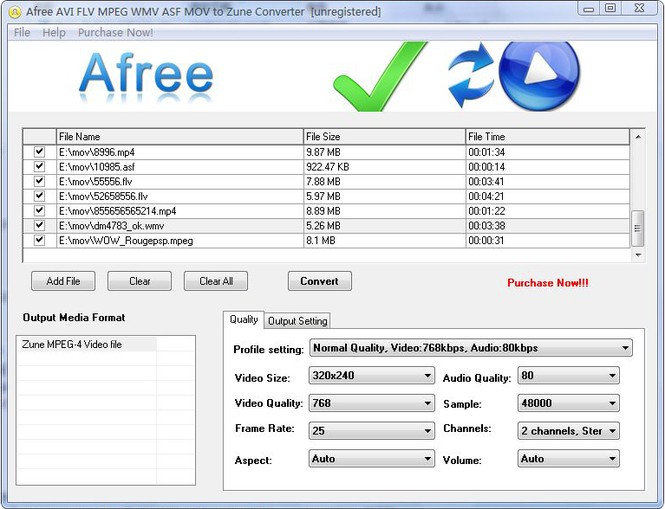The height and width of the screenshot is (509, 665).
Task: Expand the Frame Rate dropdown
Action: (x=372, y=431)
